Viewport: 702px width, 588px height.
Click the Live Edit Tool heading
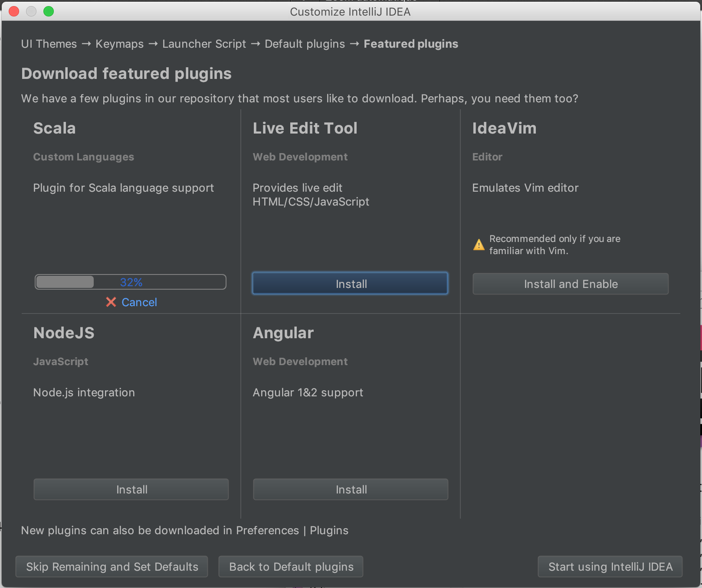click(x=305, y=128)
